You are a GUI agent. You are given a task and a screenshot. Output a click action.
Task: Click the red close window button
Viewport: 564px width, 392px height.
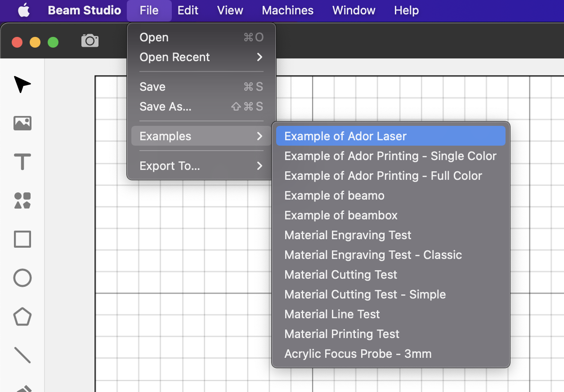[17, 42]
